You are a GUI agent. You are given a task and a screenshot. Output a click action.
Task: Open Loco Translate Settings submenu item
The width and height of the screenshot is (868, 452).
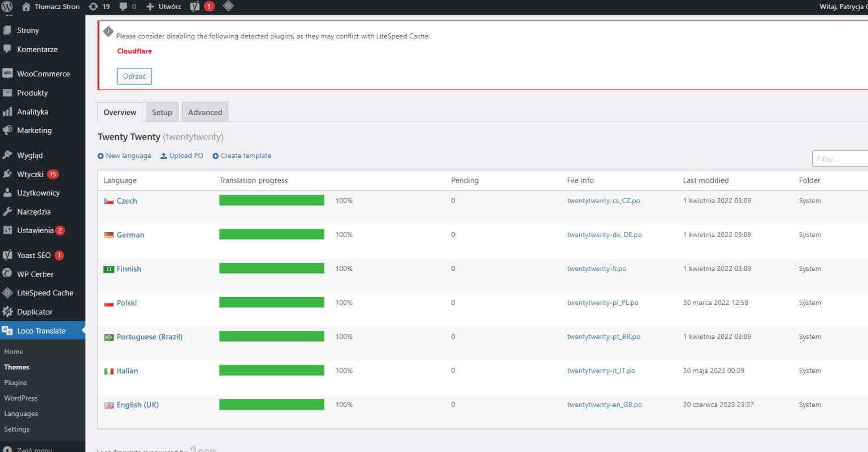[17, 429]
